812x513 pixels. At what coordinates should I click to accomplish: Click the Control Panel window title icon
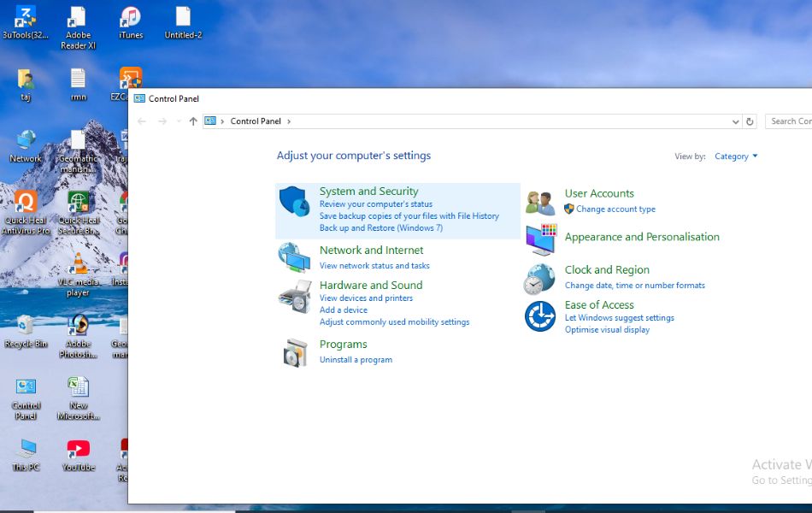coord(139,98)
